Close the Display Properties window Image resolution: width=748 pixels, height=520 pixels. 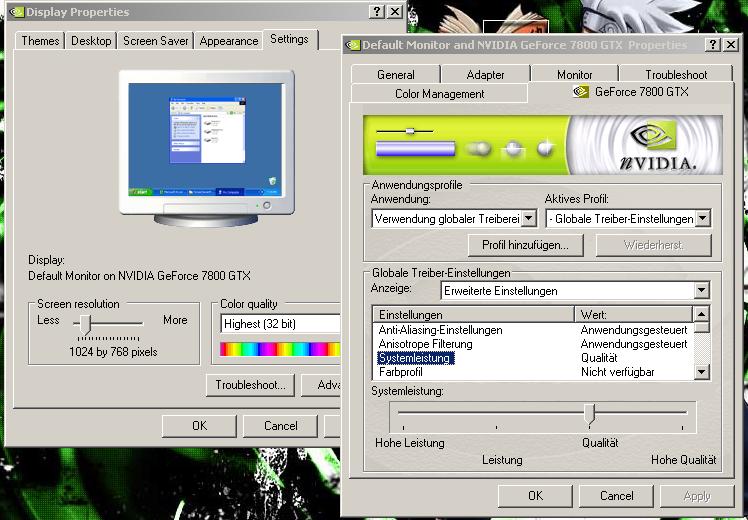[395, 11]
